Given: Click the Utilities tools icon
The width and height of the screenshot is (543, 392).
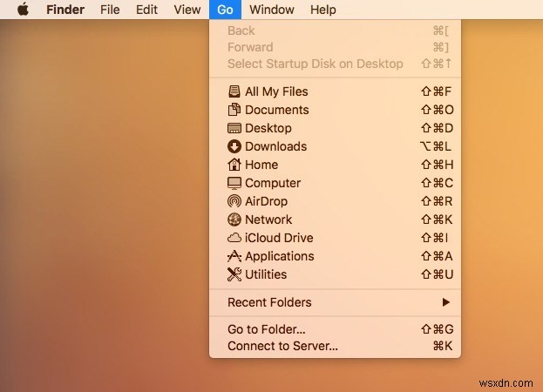Looking at the screenshot, I should [x=234, y=274].
